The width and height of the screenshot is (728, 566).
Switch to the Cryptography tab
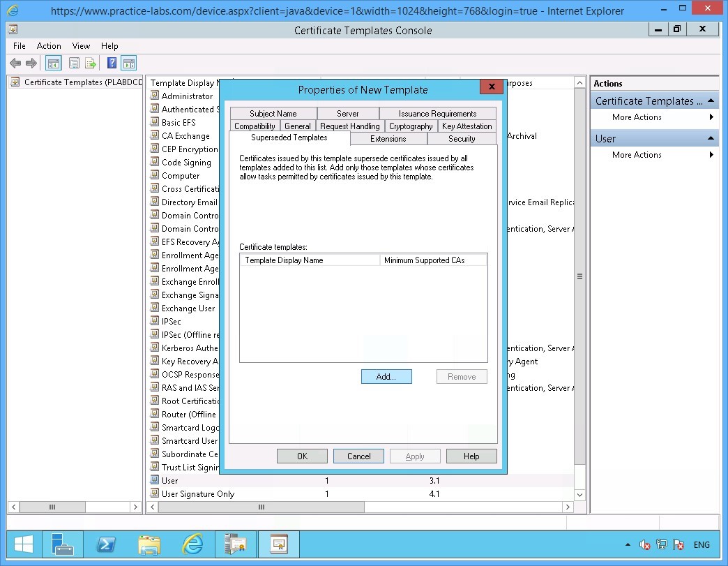(x=411, y=126)
